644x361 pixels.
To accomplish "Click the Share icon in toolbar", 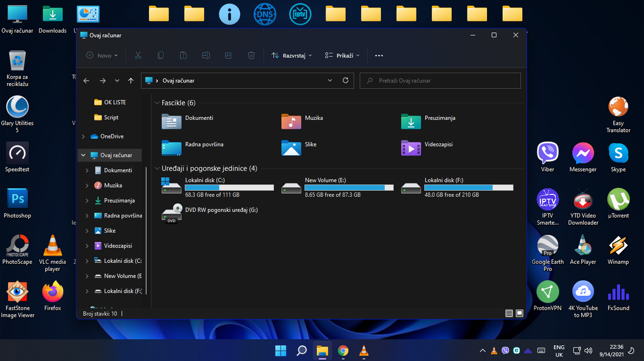I will (228, 55).
